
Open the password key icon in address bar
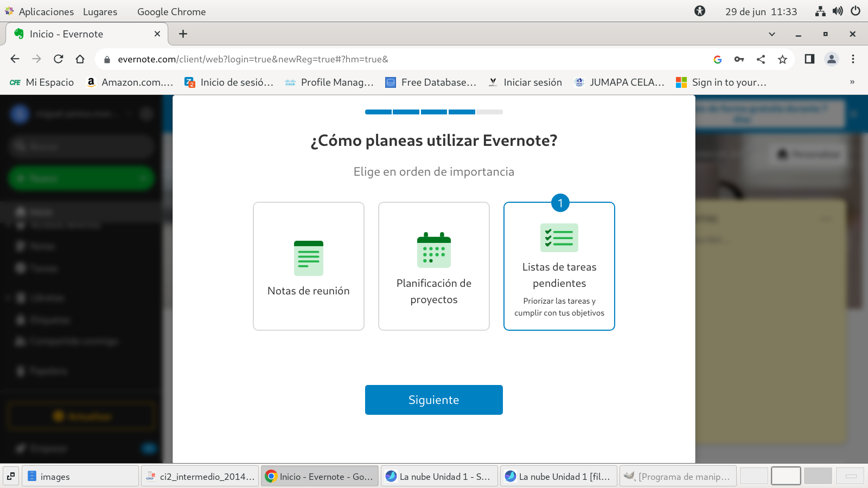point(739,59)
